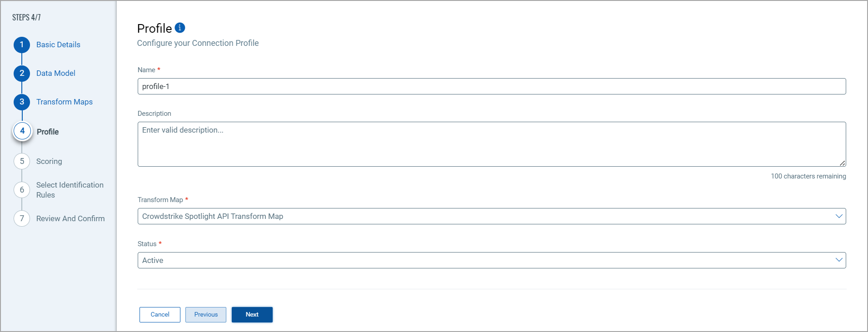Click the Profile info icon
Screen dimensions: 868x332
(180, 28)
